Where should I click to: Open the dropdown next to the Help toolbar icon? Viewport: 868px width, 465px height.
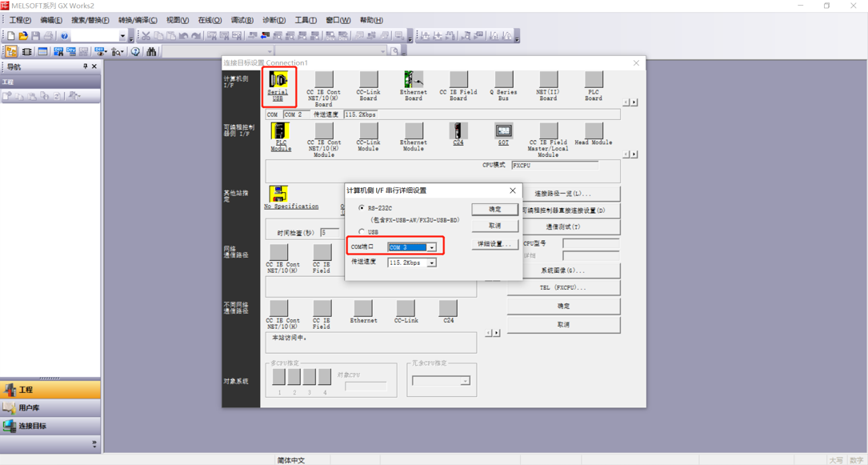[123, 36]
